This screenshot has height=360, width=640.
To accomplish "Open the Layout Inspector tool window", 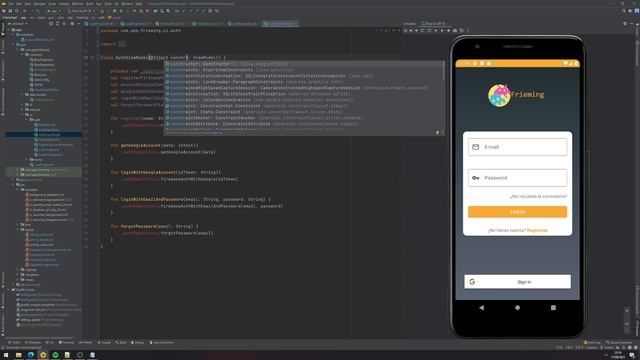I will 619,342.
